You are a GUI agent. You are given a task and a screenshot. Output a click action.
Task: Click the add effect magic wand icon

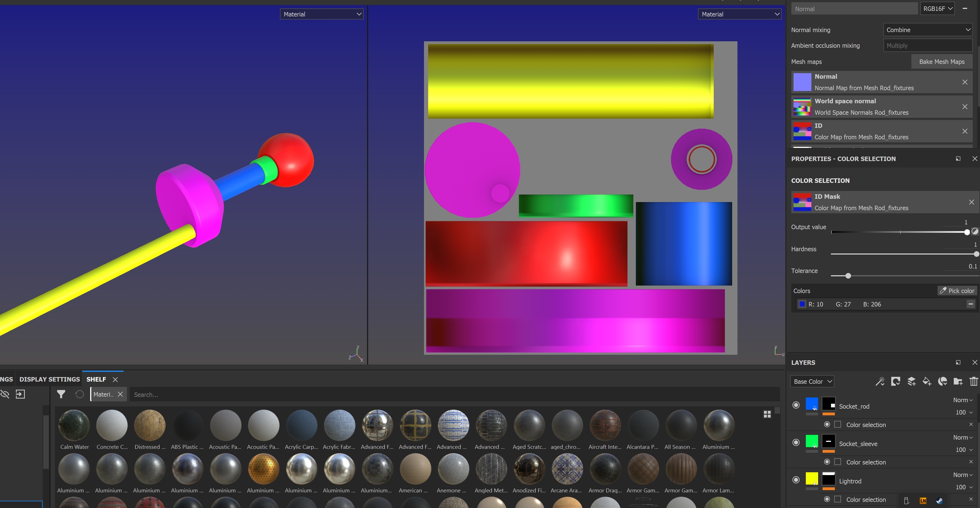point(880,381)
